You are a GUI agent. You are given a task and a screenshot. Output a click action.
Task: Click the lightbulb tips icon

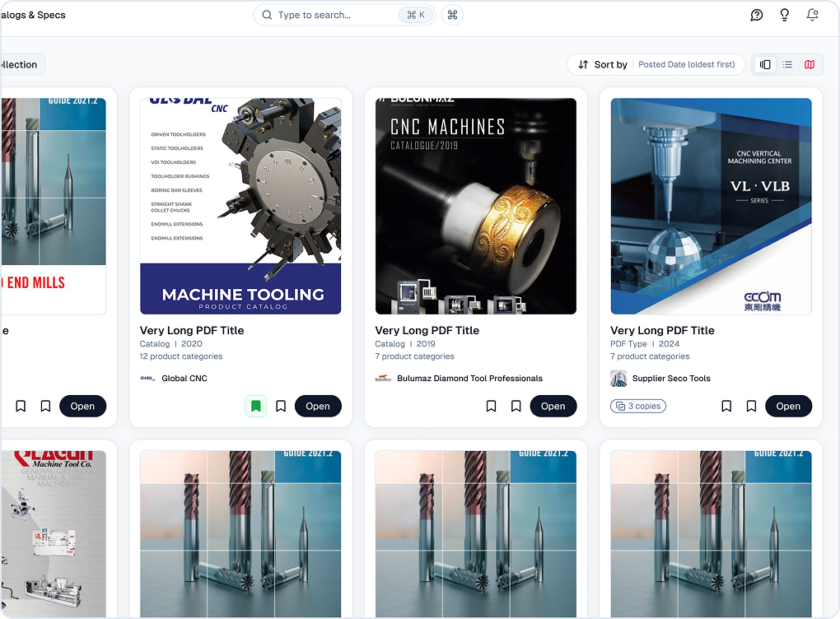tap(784, 15)
